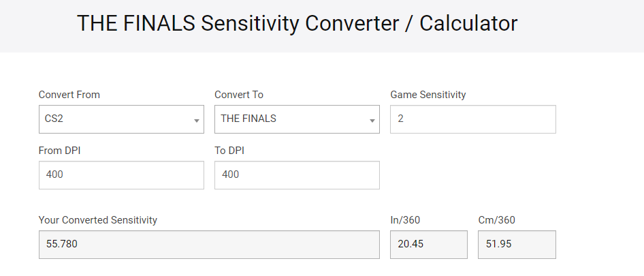Screen dimensions: 644x276
Task: Click the arrow on Convert From combo box
Action: pyautogui.click(x=197, y=121)
